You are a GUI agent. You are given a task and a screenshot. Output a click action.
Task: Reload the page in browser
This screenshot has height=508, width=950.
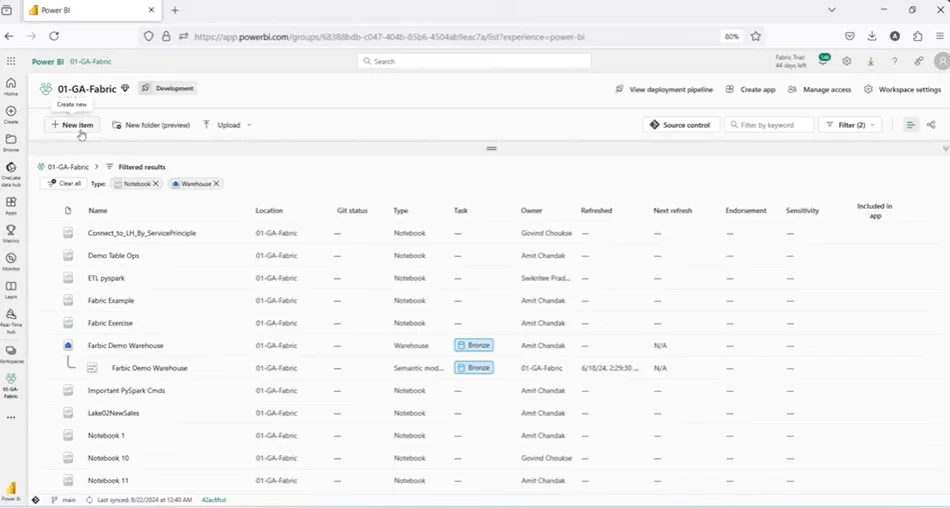click(54, 36)
